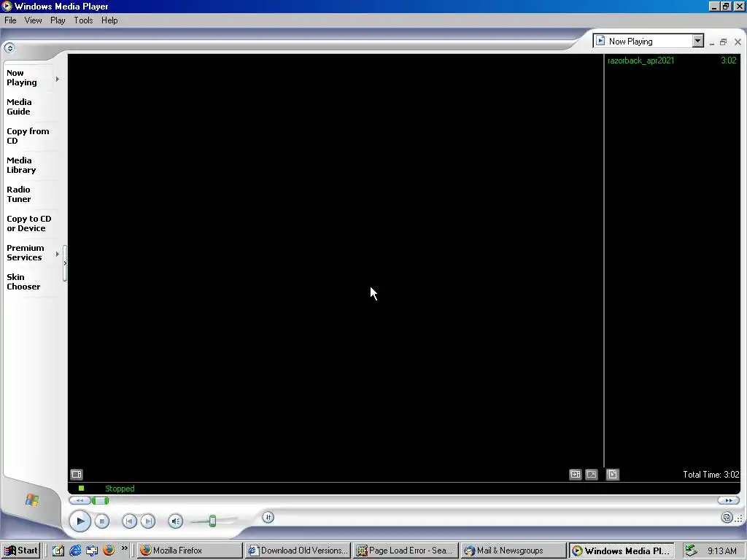Open the Help menu

109,20
